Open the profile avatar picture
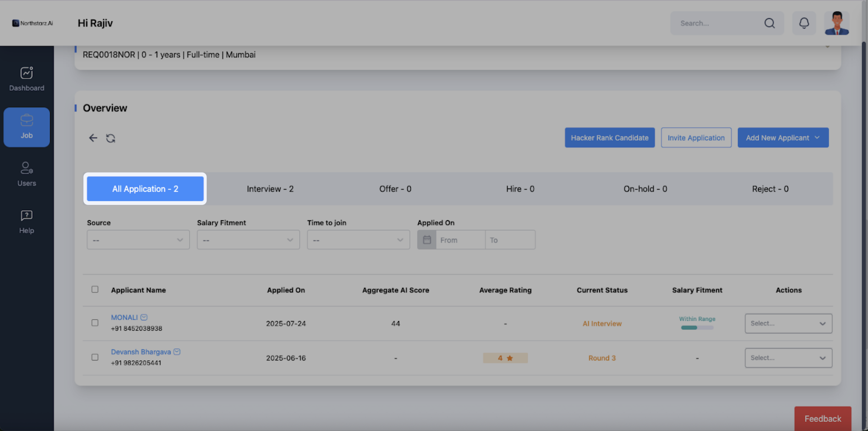Screen dimensions: 868x431 (837, 23)
